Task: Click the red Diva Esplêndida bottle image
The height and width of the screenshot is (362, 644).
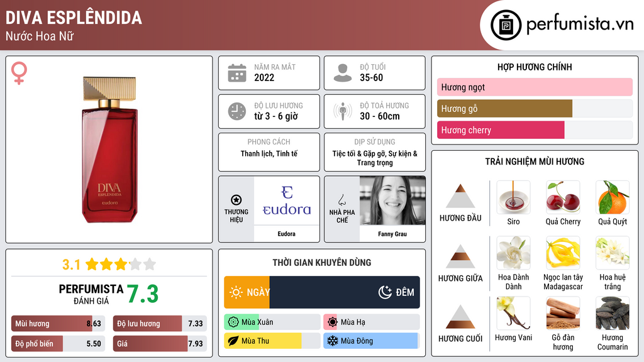Action: [x=109, y=150]
